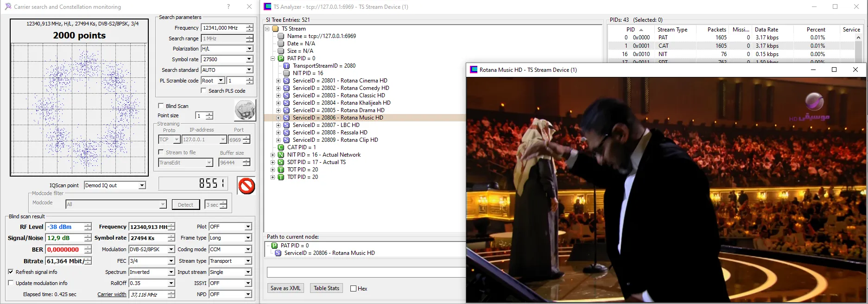Screen dimensions: 868x304
Task: Uncheck Refresh signal info
Action: [x=11, y=272]
